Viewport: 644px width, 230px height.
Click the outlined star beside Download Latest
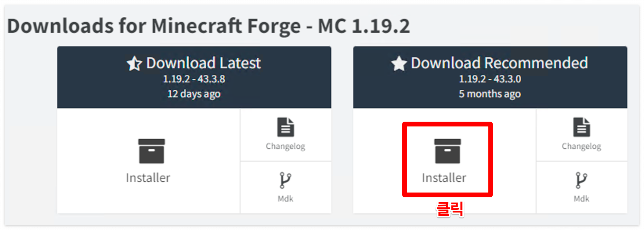(134, 63)
